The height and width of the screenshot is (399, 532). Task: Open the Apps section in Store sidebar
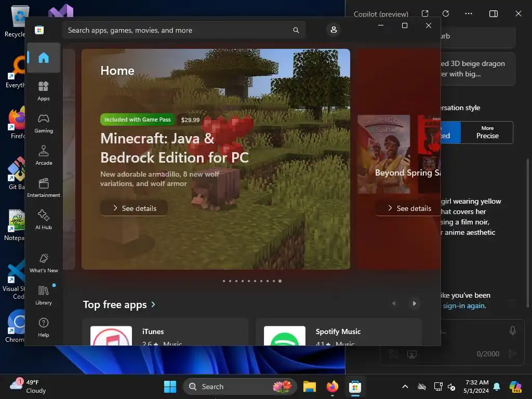(x=44, y=91)
